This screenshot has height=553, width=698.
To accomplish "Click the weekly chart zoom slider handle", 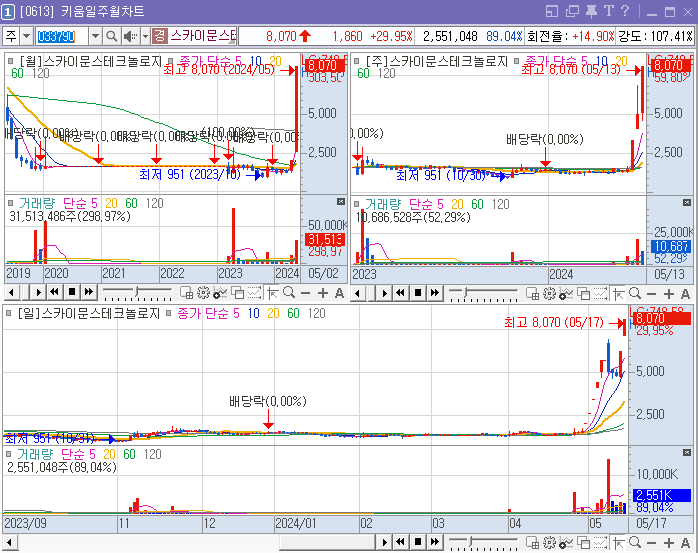I will click(x=465, y=293).
